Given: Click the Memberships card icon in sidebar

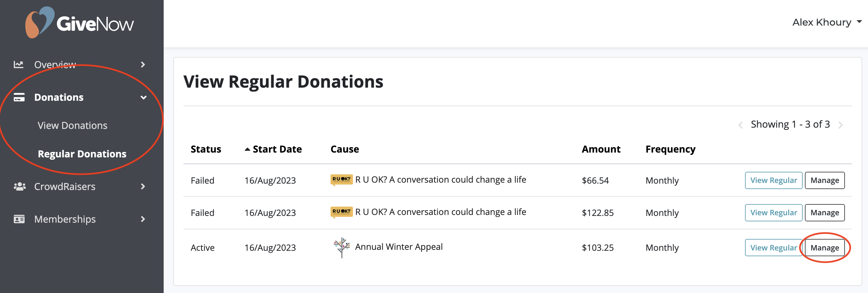Looking at the screenshot, I should coord(19,219).
